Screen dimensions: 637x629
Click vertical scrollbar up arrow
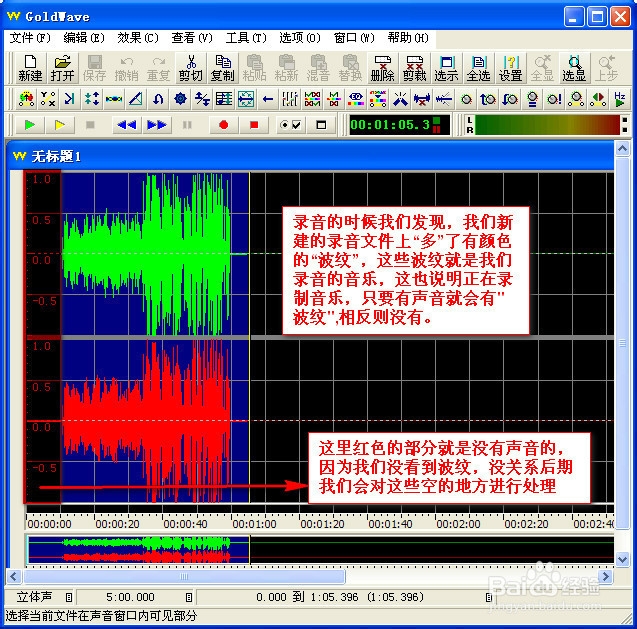click(x=622, y=148)
